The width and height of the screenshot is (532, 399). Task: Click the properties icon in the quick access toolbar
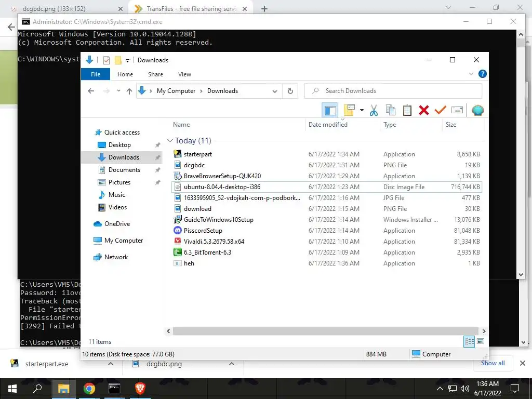(x=107, y=60)
